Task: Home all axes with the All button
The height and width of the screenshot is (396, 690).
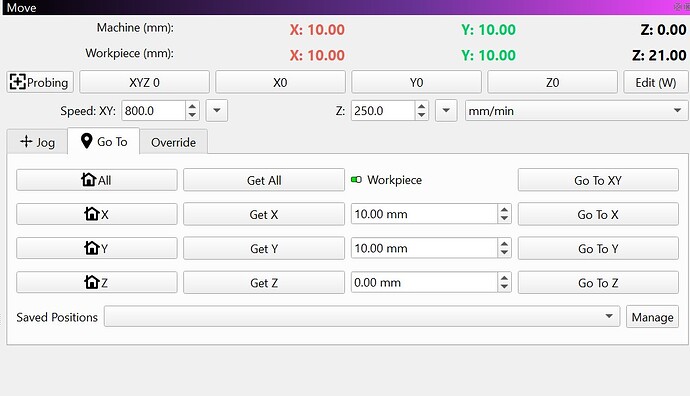Action: (97, 180)
